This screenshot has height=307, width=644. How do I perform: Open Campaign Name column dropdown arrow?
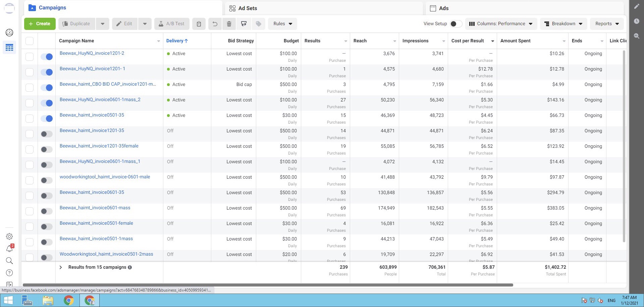click(x=159, y=41)
